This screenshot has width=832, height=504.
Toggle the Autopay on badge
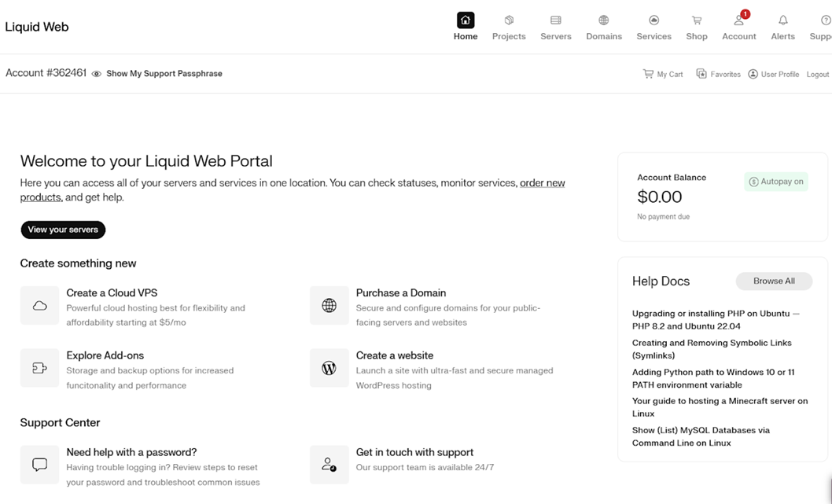point(775,182)
